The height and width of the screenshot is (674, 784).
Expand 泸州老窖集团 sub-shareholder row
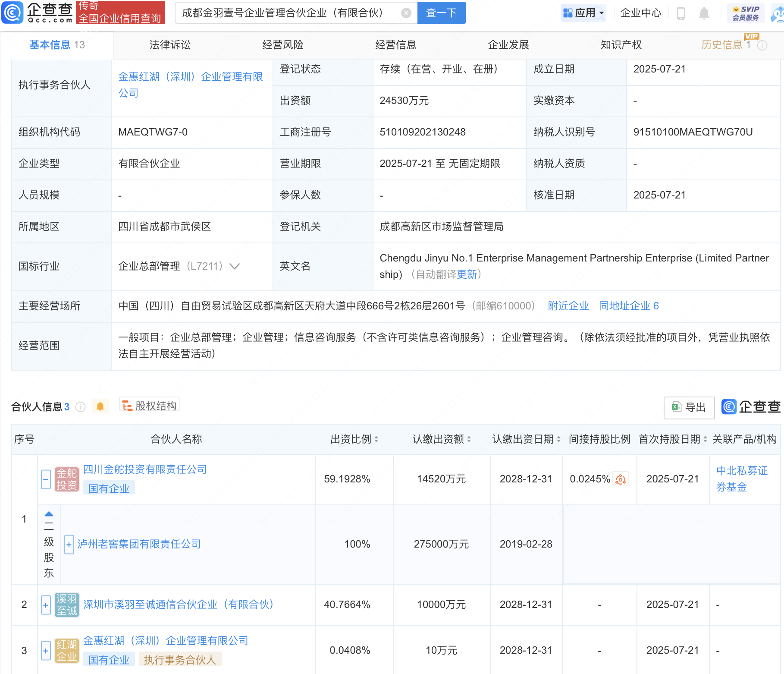(x=69, y=545)
